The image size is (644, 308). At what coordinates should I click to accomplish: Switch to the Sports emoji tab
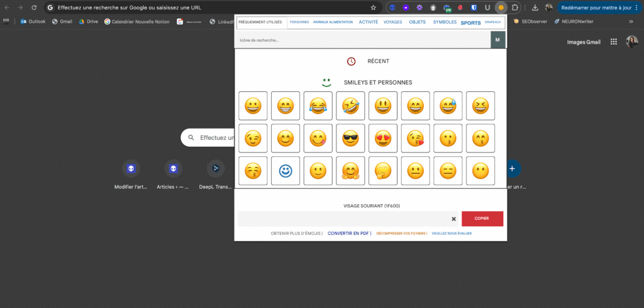coord(470,23)
